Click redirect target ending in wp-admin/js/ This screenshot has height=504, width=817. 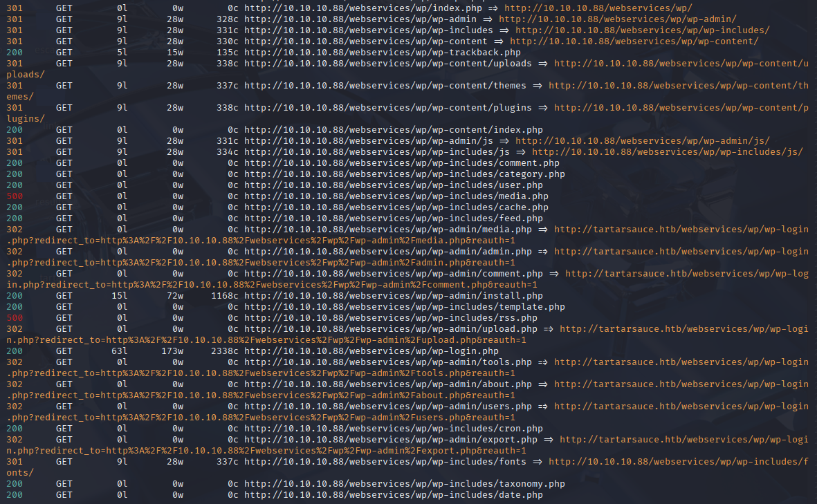coord(643,140)
